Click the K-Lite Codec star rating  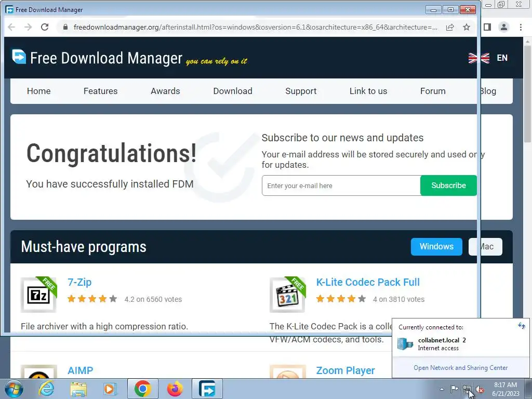click(x=341, y=299)
